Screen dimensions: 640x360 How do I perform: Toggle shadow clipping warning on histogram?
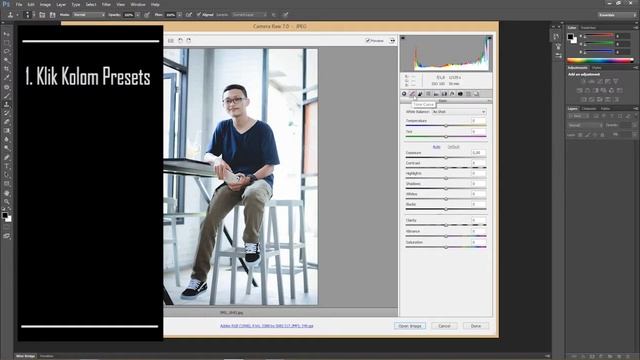(x=403, y=38)
